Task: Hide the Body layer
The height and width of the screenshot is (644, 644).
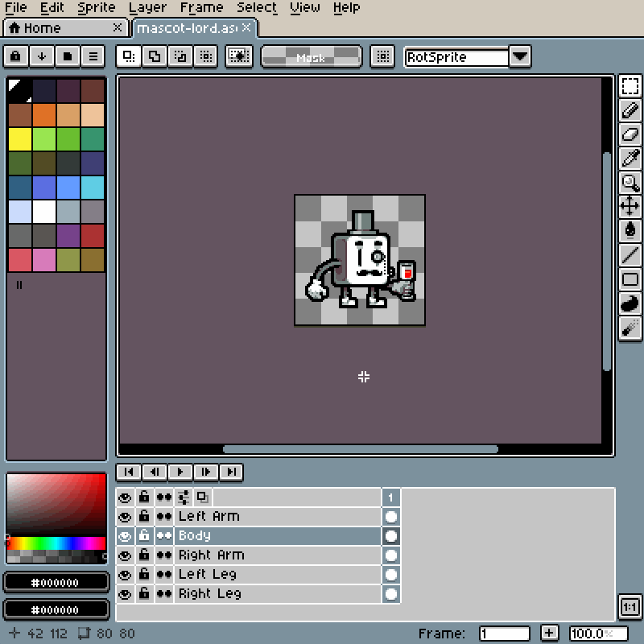Action: click(x=126, y=535)
